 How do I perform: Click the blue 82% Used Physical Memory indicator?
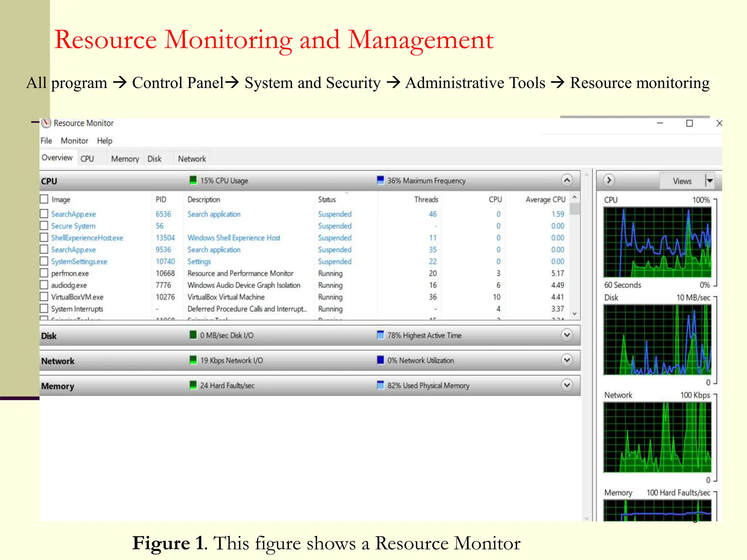(380, 385)
